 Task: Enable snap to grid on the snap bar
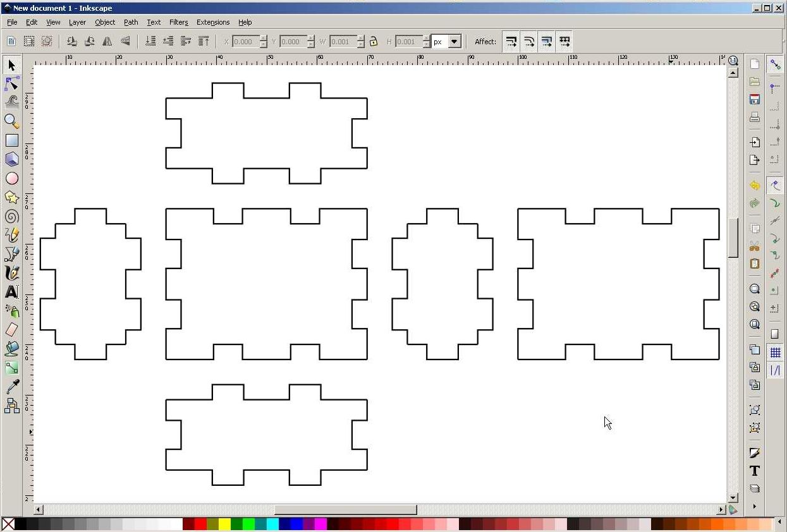pyautogui.click(x=776, y=352)
